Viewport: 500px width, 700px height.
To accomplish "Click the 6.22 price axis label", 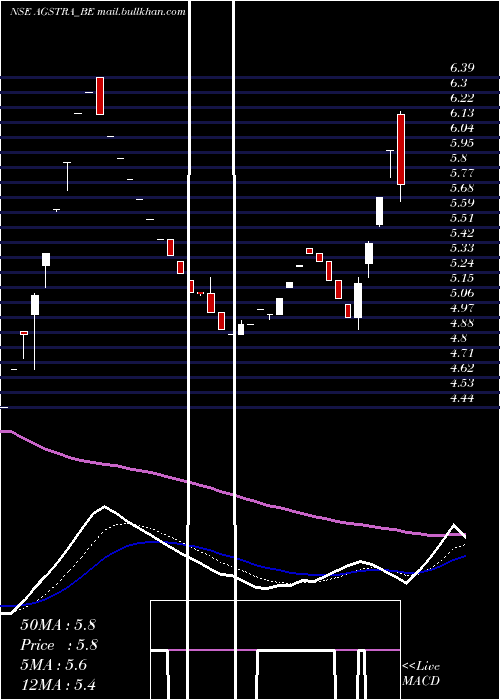I will coord(462,98).
